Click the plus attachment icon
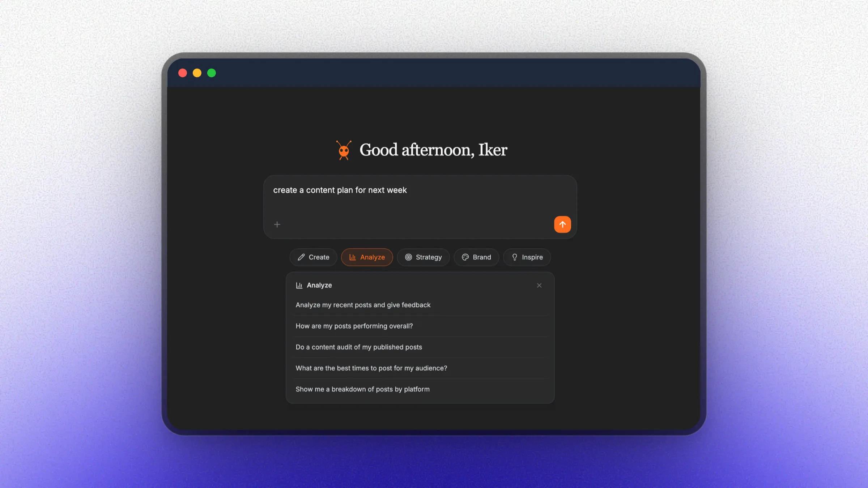The width and height of the screenshot is (868, 488). pyautogui.click(x=277, y=224)
